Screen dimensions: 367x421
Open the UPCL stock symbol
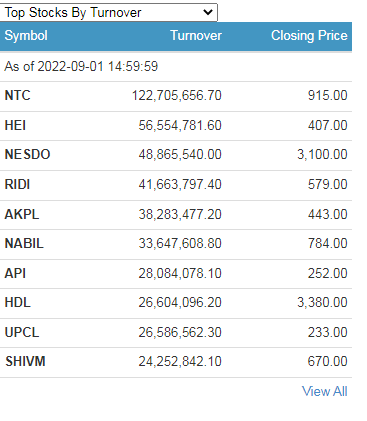pos(22,332)
